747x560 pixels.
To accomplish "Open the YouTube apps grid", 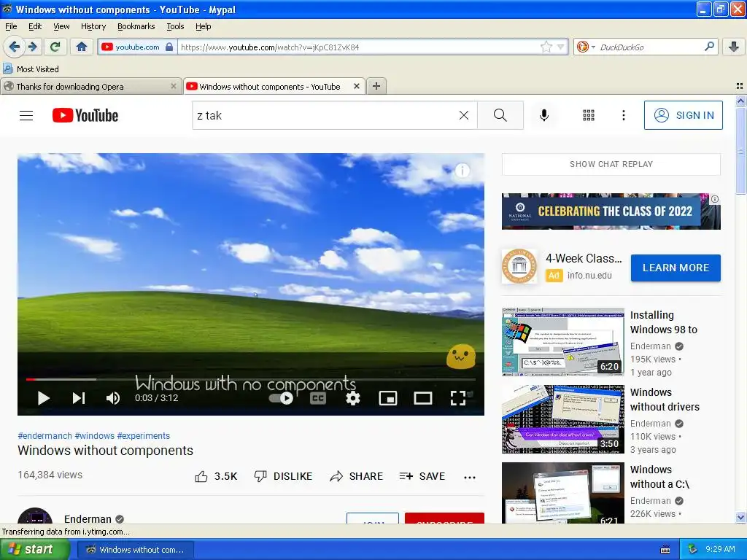I will pos(589,115).
